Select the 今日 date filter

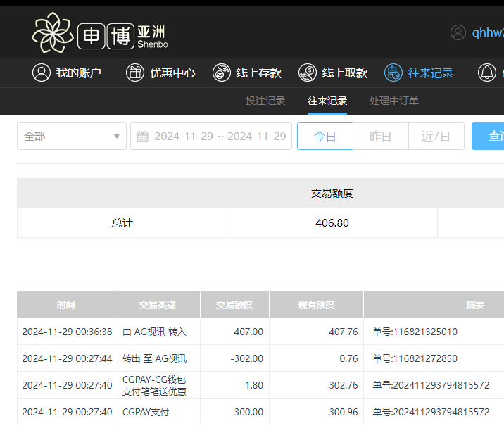325,136
